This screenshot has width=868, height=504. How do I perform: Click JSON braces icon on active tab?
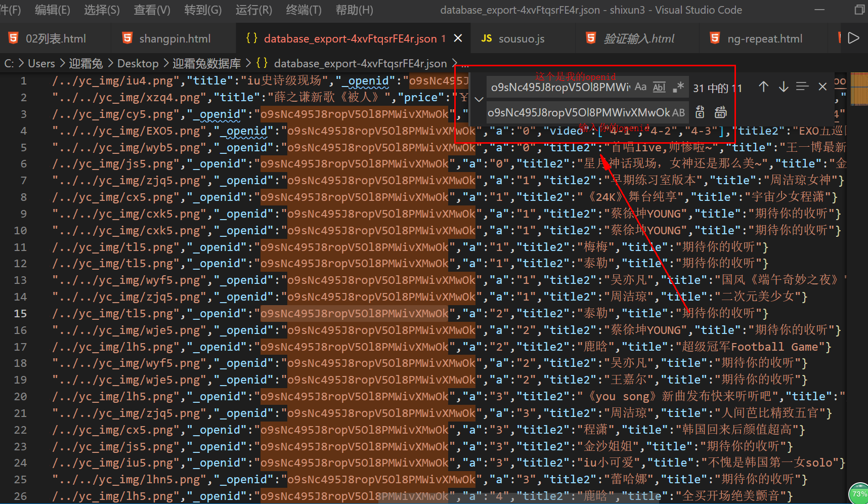click(251, 38)
